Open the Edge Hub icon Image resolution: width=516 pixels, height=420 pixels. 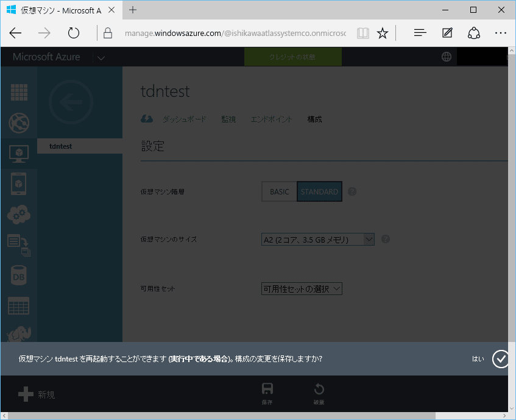point(420,33)
